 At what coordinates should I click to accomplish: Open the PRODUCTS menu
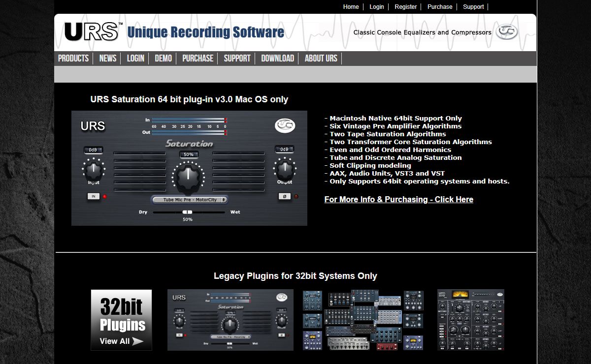[x=73, y=58]
